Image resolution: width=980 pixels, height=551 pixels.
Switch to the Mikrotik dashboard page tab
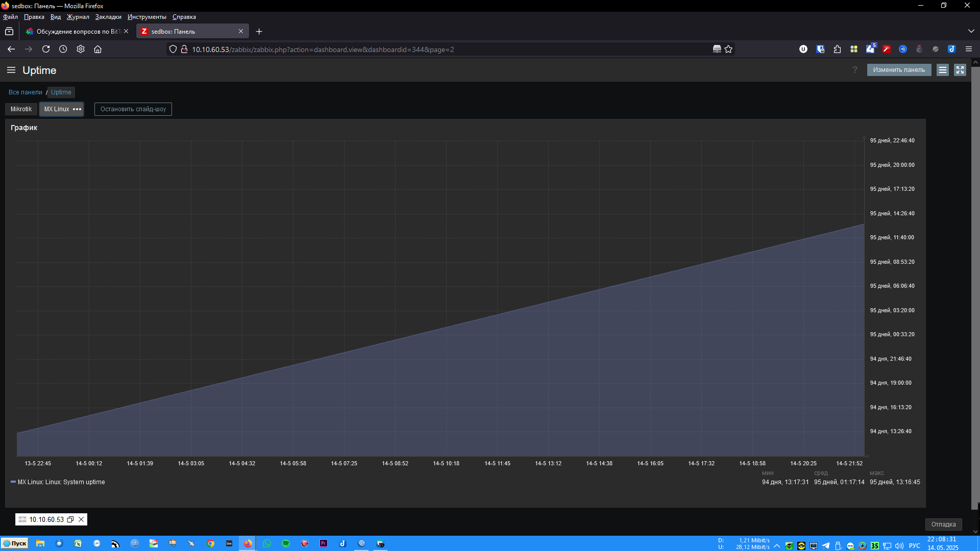coord(21,109)
